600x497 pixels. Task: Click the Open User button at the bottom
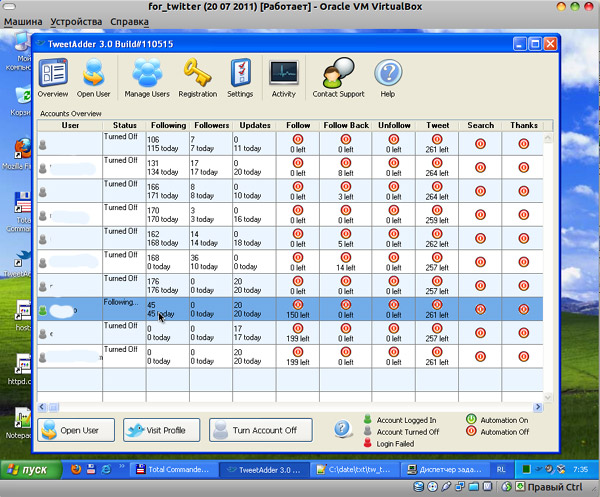click(x=76, y=430)
